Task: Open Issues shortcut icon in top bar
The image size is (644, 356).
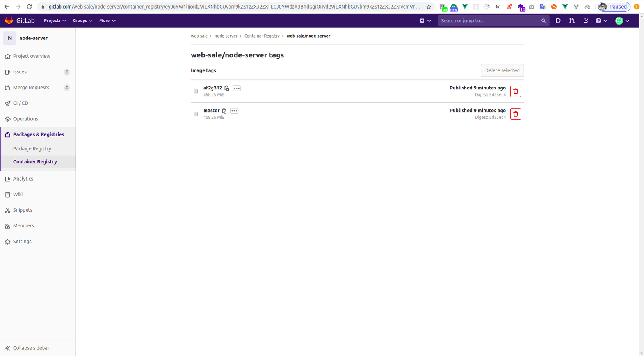Action: 558,21
